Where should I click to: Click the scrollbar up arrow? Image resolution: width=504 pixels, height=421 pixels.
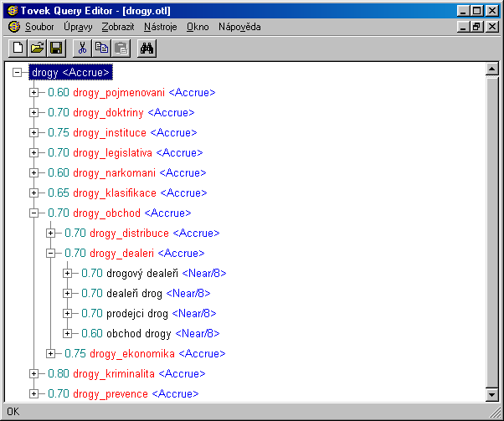(491, 69)
